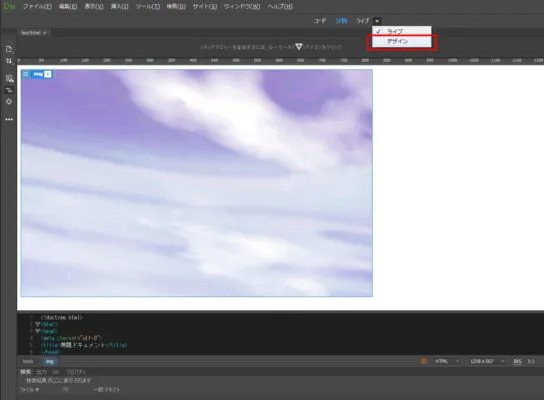The width and height of the screenshot is (544, 400).
Task: Click the inspect mode icon in left toolbar
Action: point(9,78)
